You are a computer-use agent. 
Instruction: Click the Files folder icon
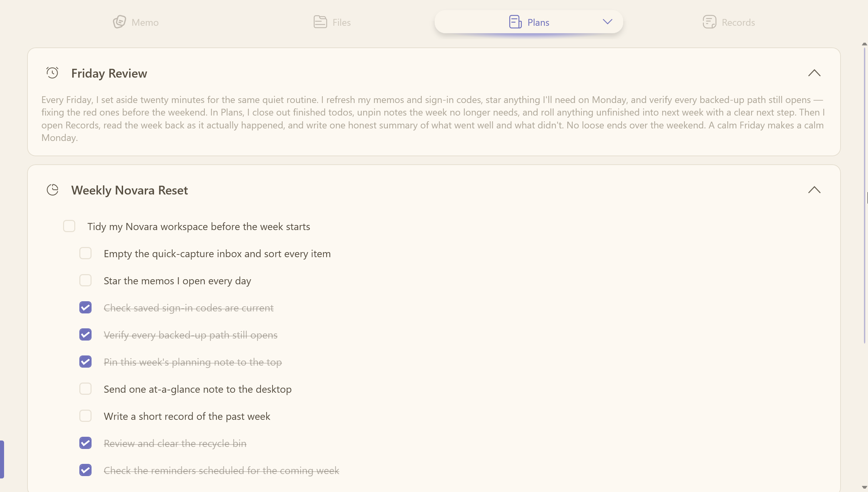(320, 22)
